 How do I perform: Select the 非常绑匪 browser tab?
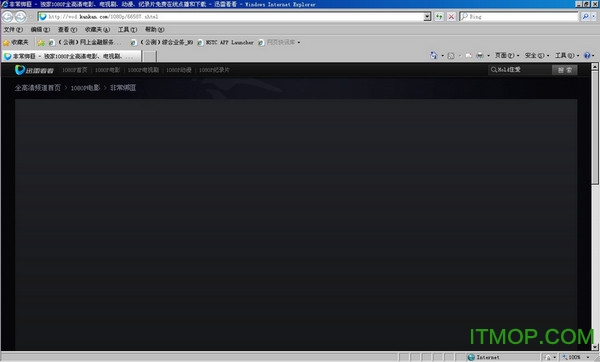(x=72, y=56)
